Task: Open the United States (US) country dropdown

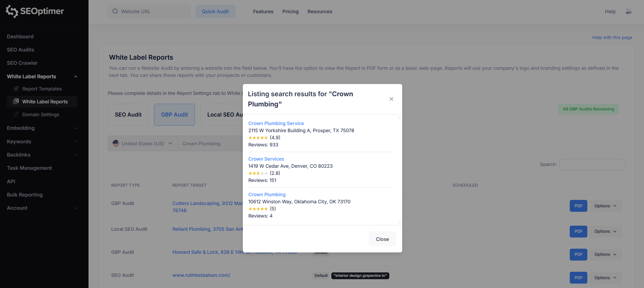Action: [x=143, y=144]
